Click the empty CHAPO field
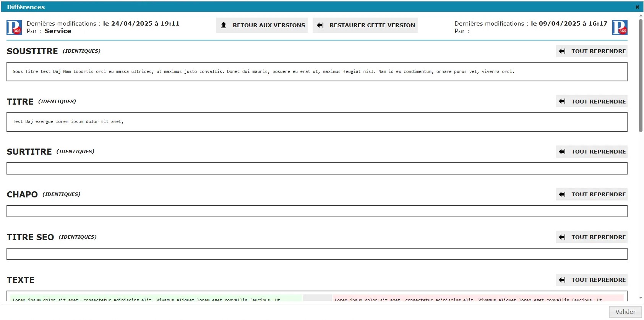 point(316,211)
